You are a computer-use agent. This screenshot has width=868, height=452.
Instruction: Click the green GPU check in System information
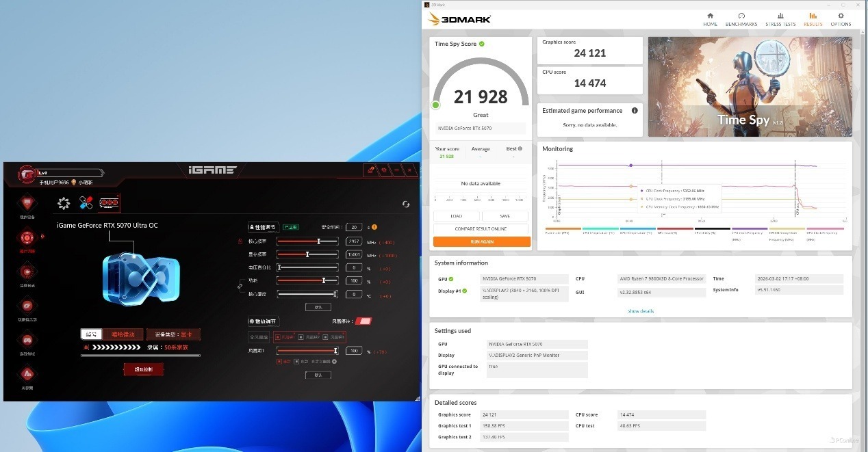(x=451, y=279)
